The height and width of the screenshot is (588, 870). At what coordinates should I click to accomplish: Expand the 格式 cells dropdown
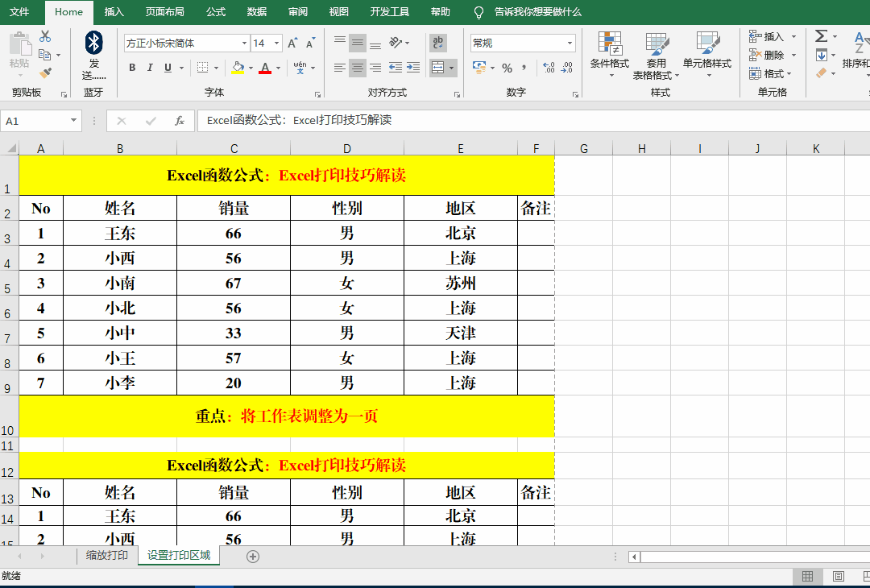pyautogui.click(x=789, y=73)
